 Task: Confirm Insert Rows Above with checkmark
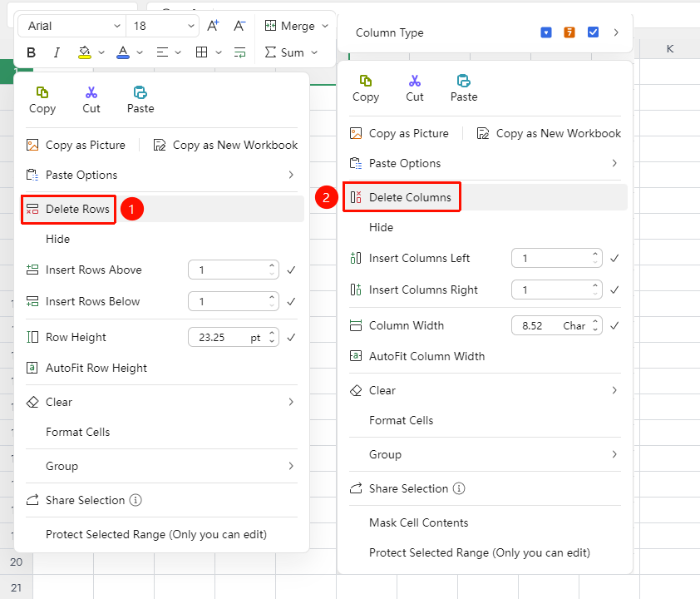click(291, 270)
